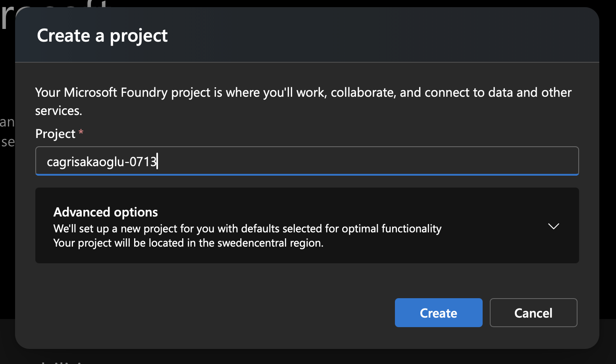Select the Advanced options panel

(x=308, y=225)
